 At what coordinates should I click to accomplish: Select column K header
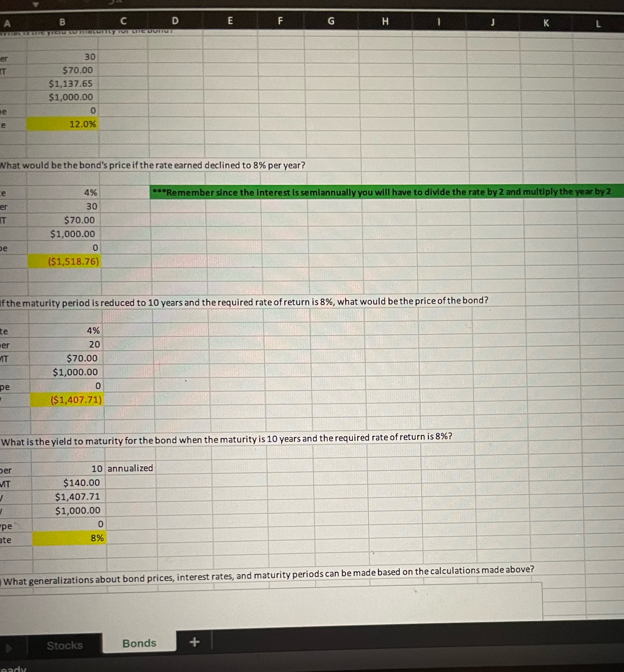546,23
